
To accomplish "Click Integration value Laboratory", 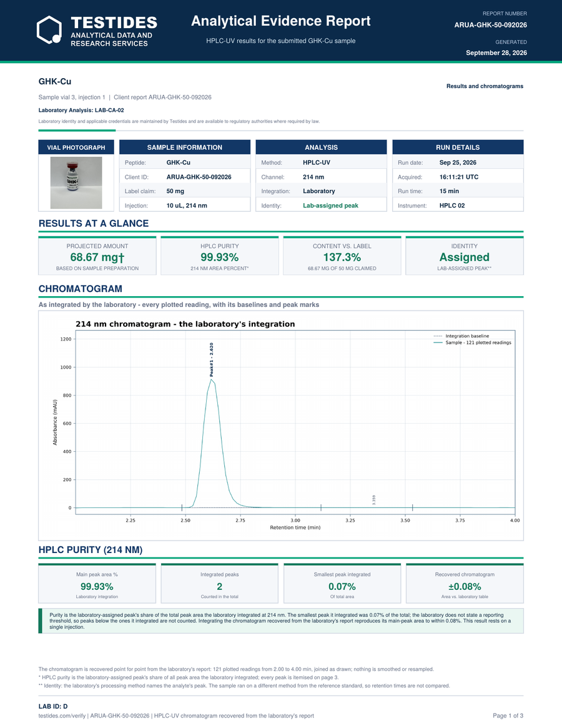I will coord(319,191).
